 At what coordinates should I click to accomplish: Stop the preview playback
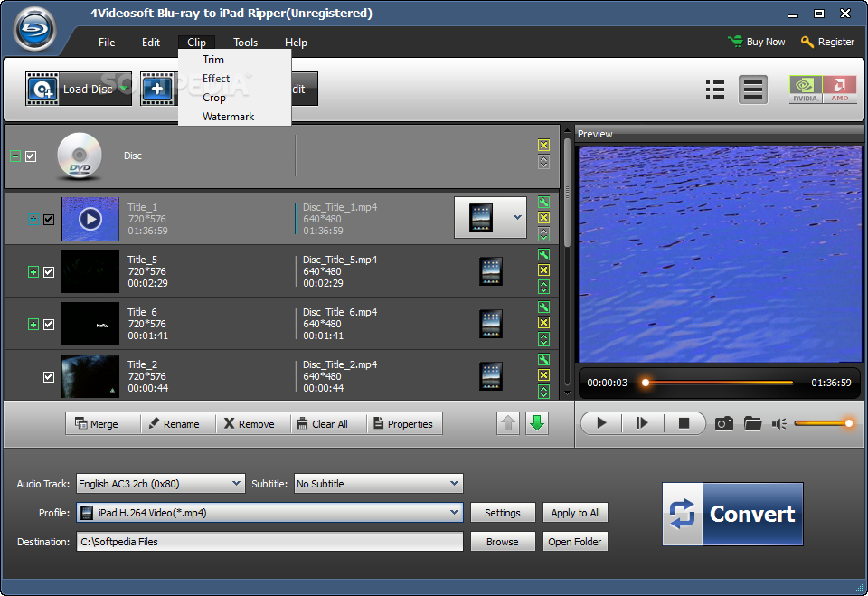684,423
